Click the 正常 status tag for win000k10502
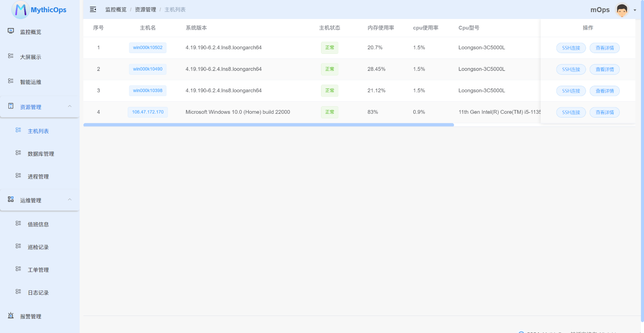The width and height of the screenshot is (644, 333). pyautogui.click(x=330, y=48)
